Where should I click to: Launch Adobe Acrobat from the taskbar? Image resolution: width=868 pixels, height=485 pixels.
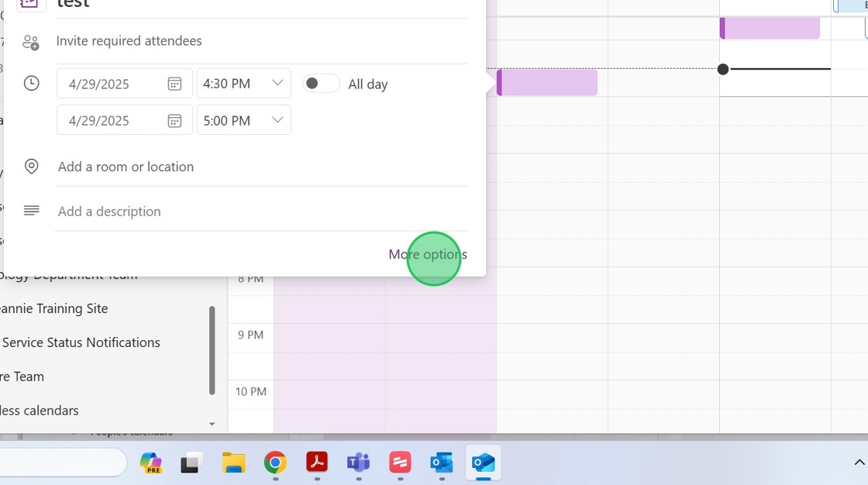click(x=317, y=463)
